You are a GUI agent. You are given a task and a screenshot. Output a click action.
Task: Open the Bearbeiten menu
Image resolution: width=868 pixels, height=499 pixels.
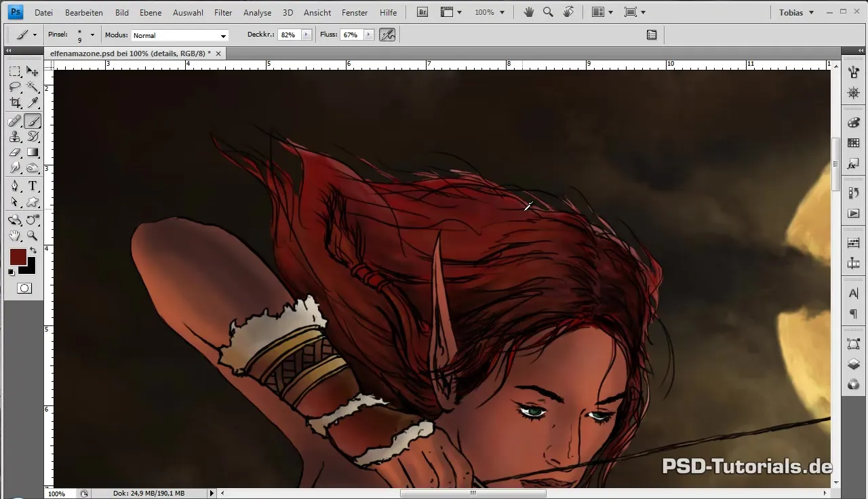tap(84, 12)
